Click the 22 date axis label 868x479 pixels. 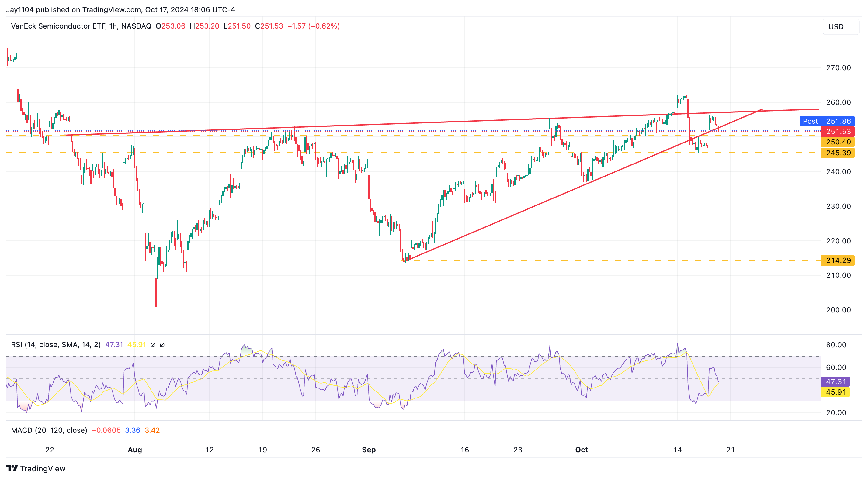point(50,450)
